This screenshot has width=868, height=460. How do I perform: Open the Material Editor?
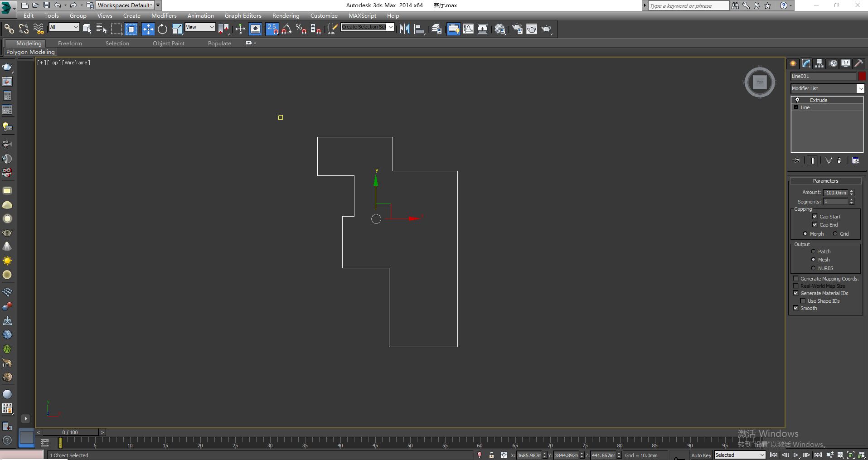click(x=500, y=29)
